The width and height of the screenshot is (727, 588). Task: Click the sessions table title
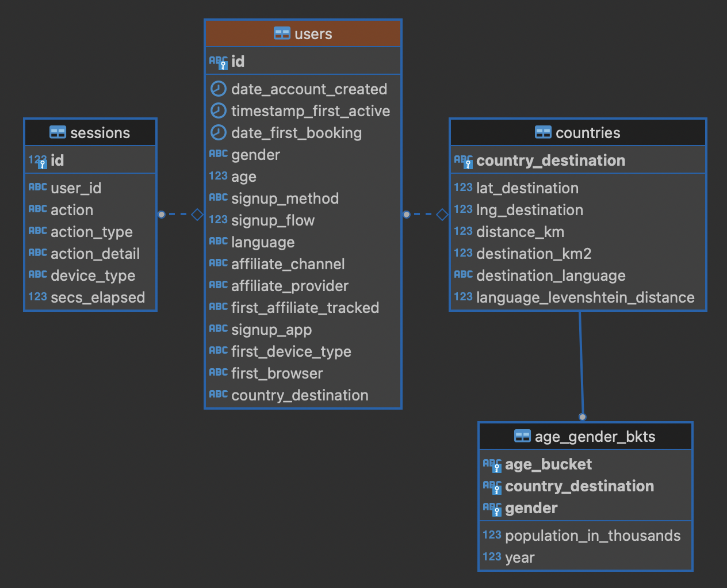click(100, 133)
